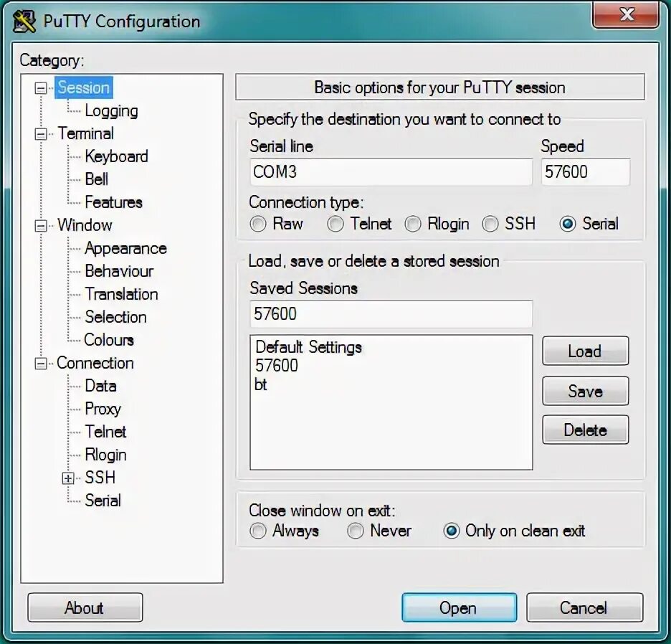Click the Open button to connect
The height and width of the screenshot is (644, 671).
click(460, 607)
